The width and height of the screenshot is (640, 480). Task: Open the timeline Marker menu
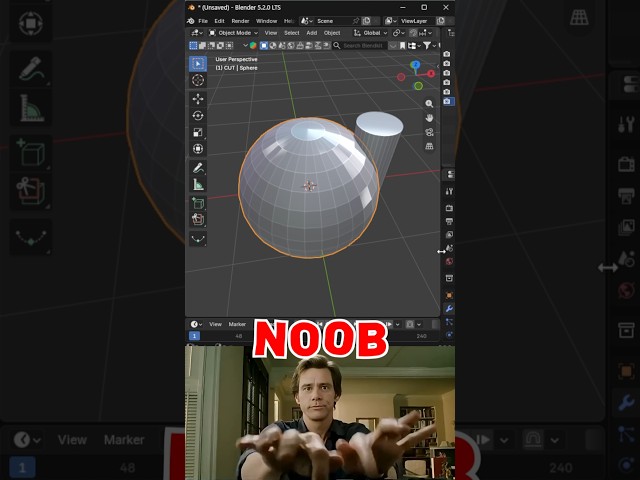pos(237,324)
